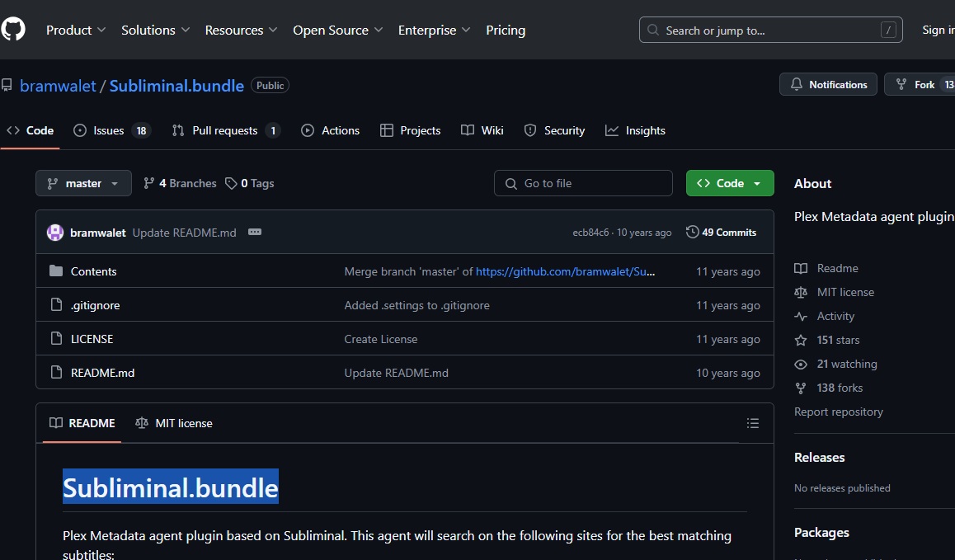This screenshot has height=560, width=955.
Task: Open the Pull requests tab
Action: [x=225, y=130]
